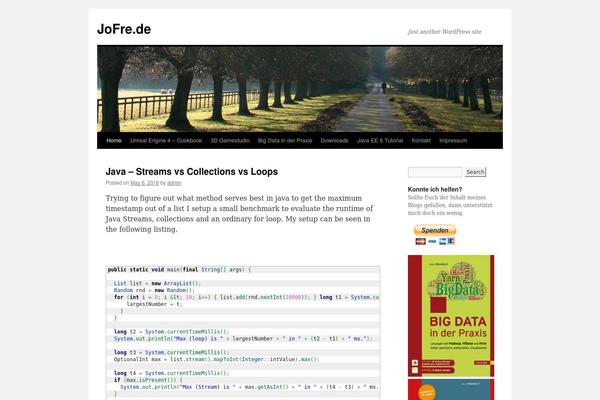Screen dimensions: 600x400
Task: Click the Spenden donate button
Action: click(435, 230)
